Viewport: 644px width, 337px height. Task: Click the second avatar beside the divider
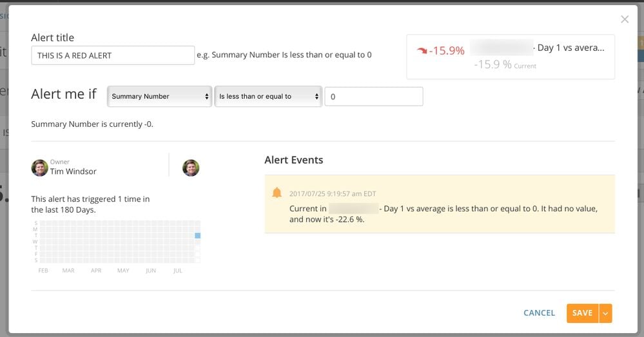[191, 168]
